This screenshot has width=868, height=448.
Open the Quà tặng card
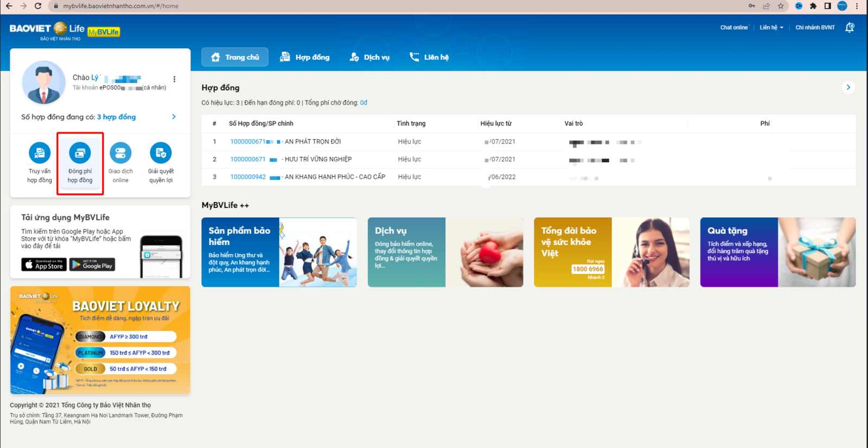tap(778, 252)
